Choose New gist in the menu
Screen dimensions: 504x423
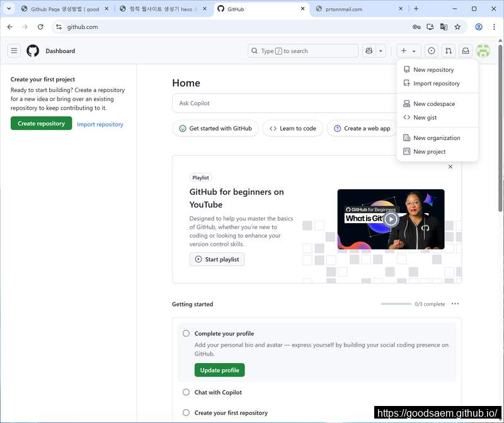point(437,117)
